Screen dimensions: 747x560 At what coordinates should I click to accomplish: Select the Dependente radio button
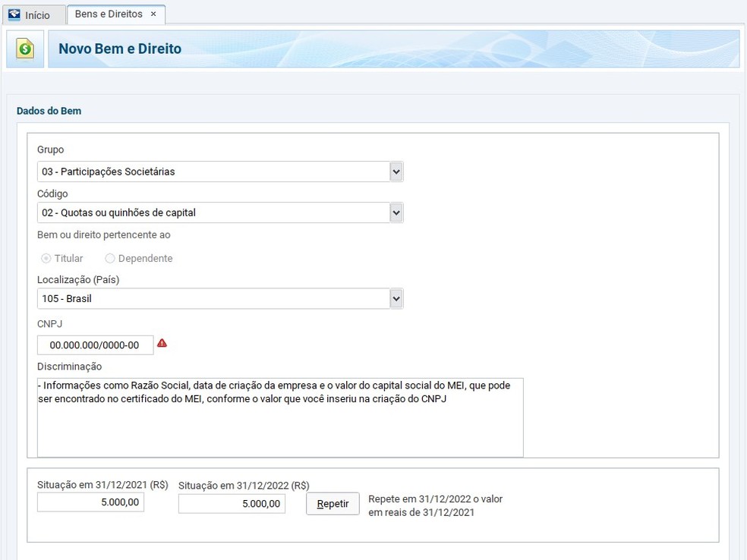(110, 259)
